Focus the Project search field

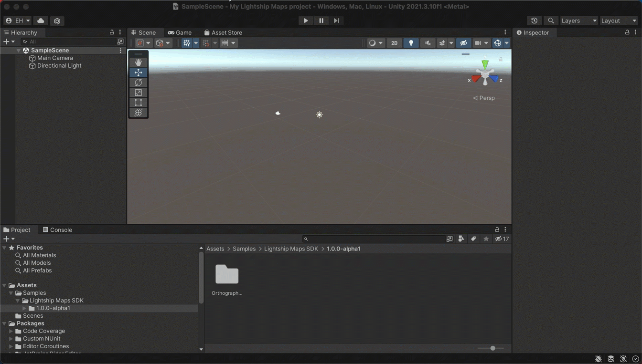(x=374, y=239)
